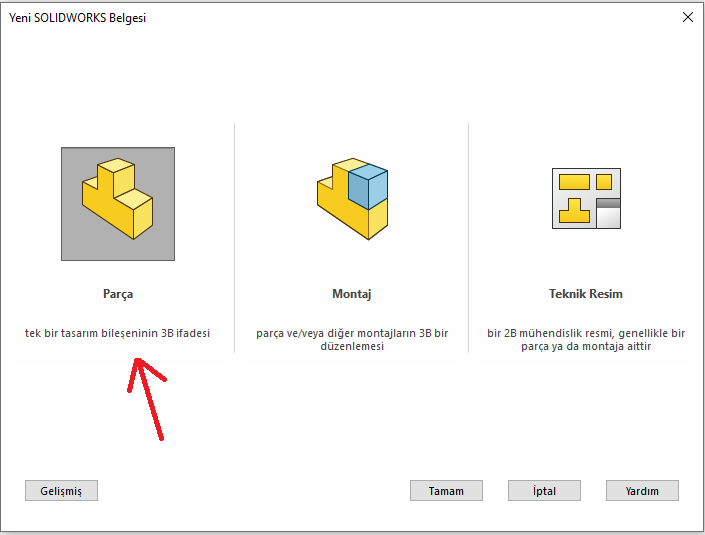Screen dimensions: 705x535
Task: Click the Teknik Resim label
Action: [x=586, y=294]
